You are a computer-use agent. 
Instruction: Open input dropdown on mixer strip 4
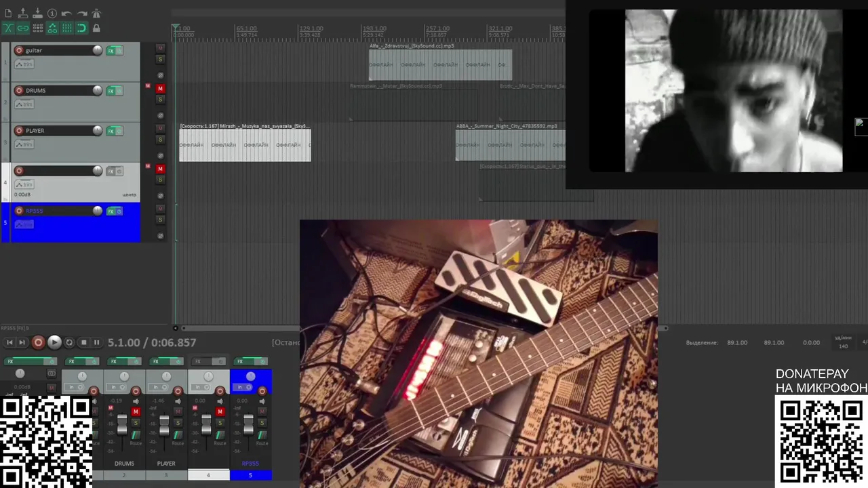coord(201,387)
